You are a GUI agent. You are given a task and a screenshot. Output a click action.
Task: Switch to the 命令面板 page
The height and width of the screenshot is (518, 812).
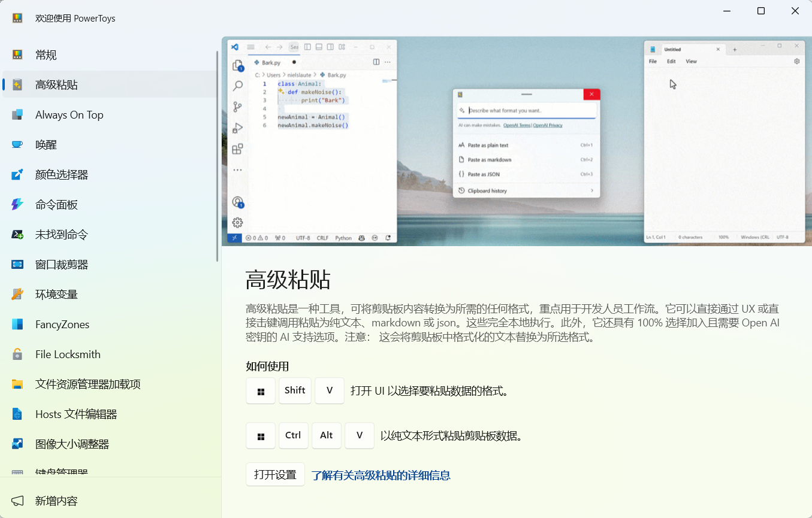pyautogui.click(x=109, y=205)
